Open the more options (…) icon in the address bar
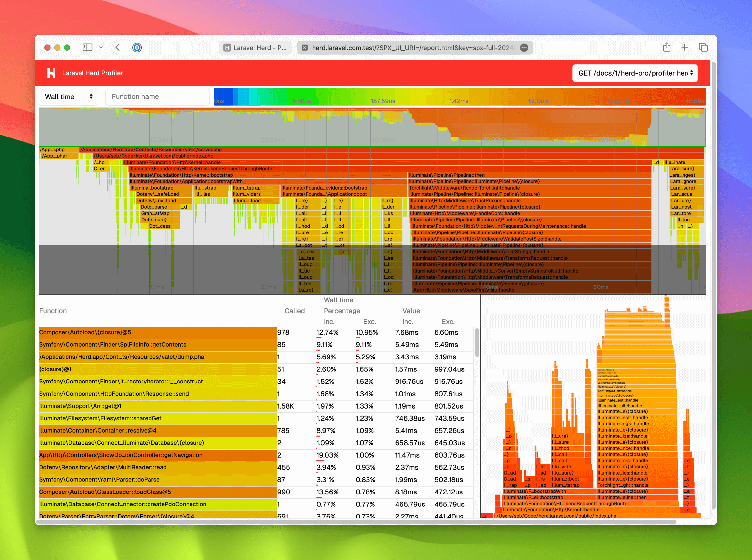The width and height of the screenshot is (752, 560). coord(524,47)
